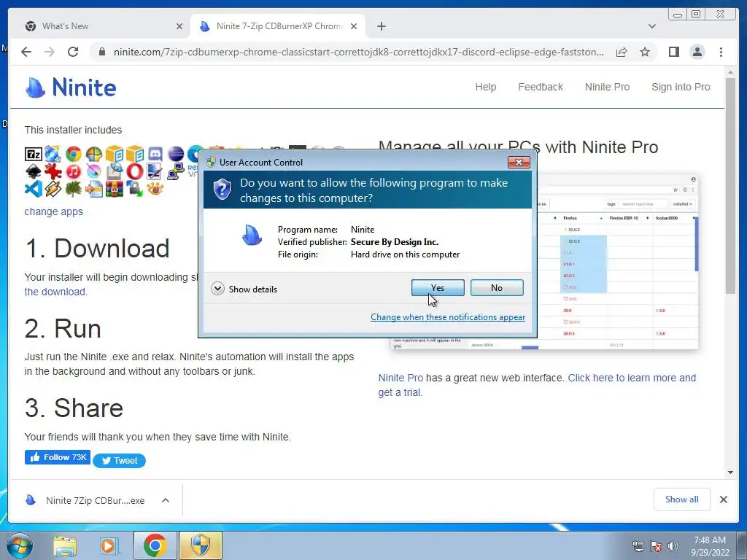Click the Visual Studio Code icon
This screenshot has height=560, width=747.
pos(34,189)
